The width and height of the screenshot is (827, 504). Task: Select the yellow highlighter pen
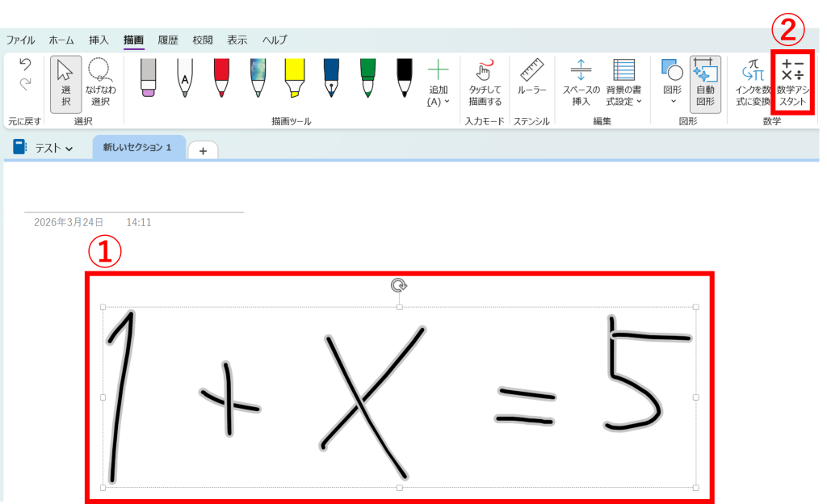pos(294,78)
